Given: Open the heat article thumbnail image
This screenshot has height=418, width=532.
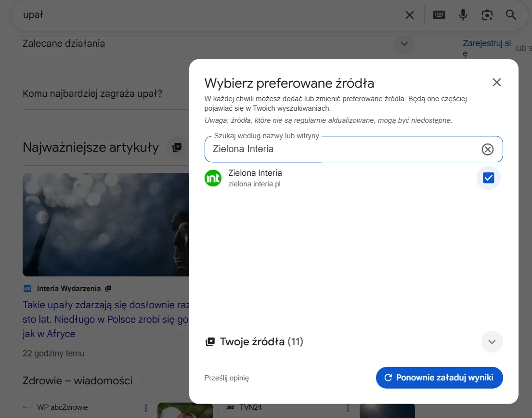Looking at the screenshot, I should click(x=106, y=224).
